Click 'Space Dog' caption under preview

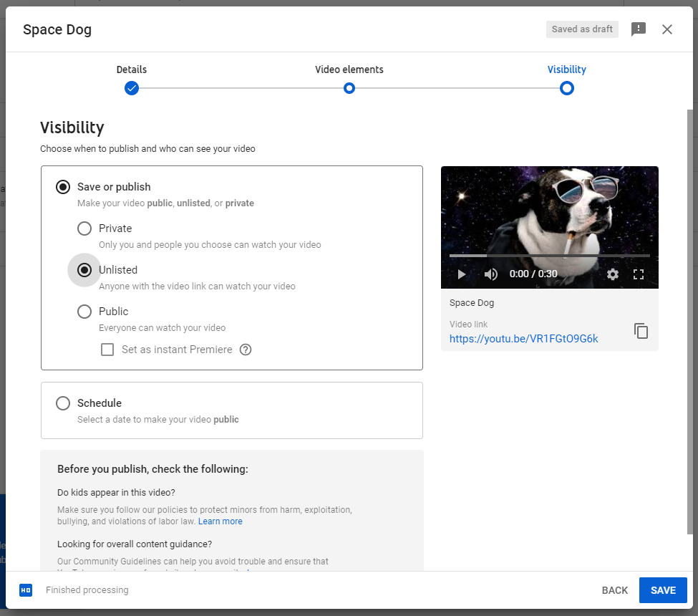(x=471, y=303)
